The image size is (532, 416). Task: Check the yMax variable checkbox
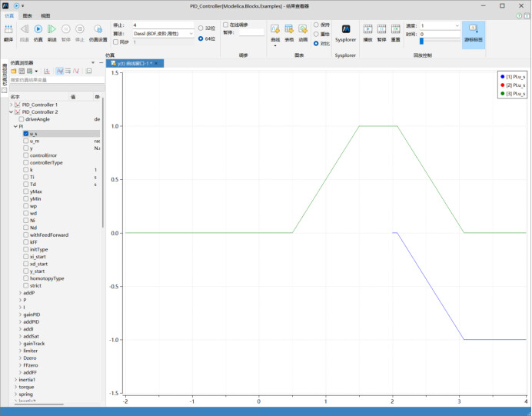(x=26, y=191)
